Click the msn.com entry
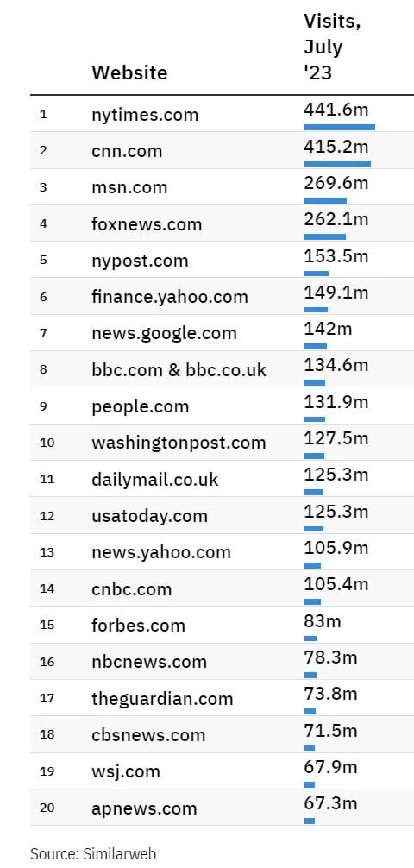The width and height of the screenshot is (414, 868). (x=129, y=187)
